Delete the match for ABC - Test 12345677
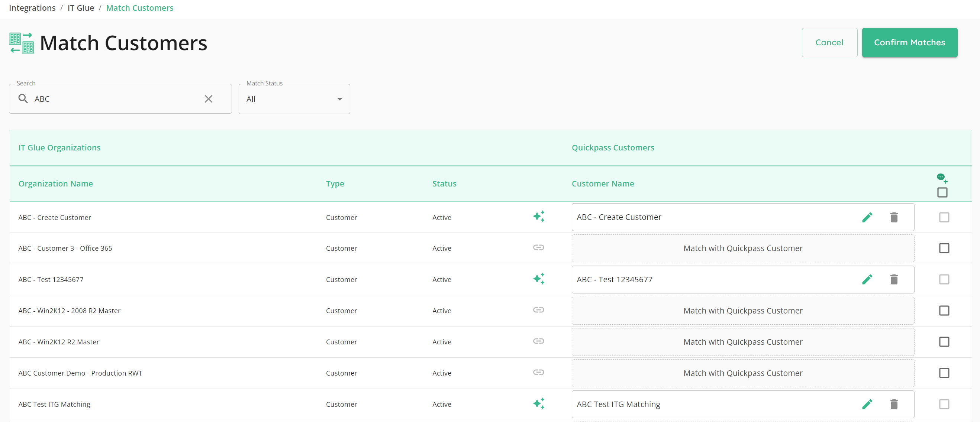 894,280
